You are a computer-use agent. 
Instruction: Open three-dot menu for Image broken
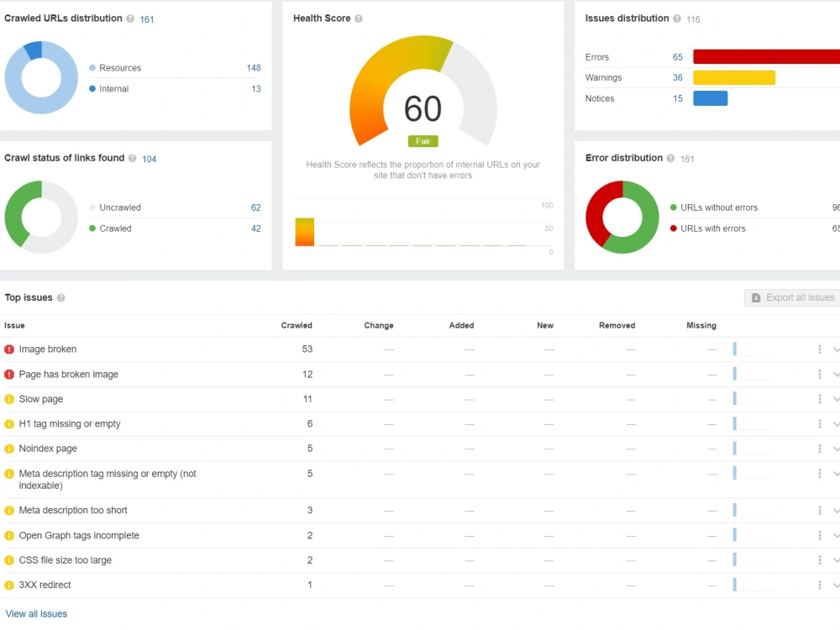coord(820,349)
